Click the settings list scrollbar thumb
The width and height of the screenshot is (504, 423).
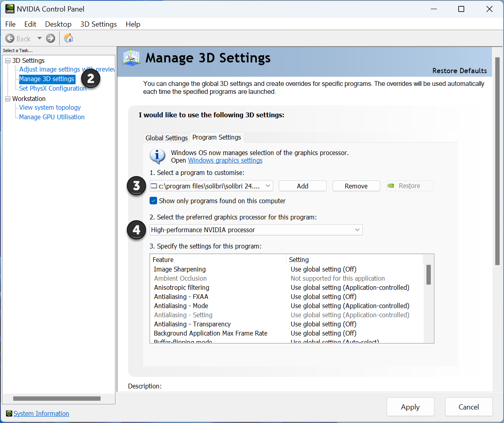coord(428,275)
